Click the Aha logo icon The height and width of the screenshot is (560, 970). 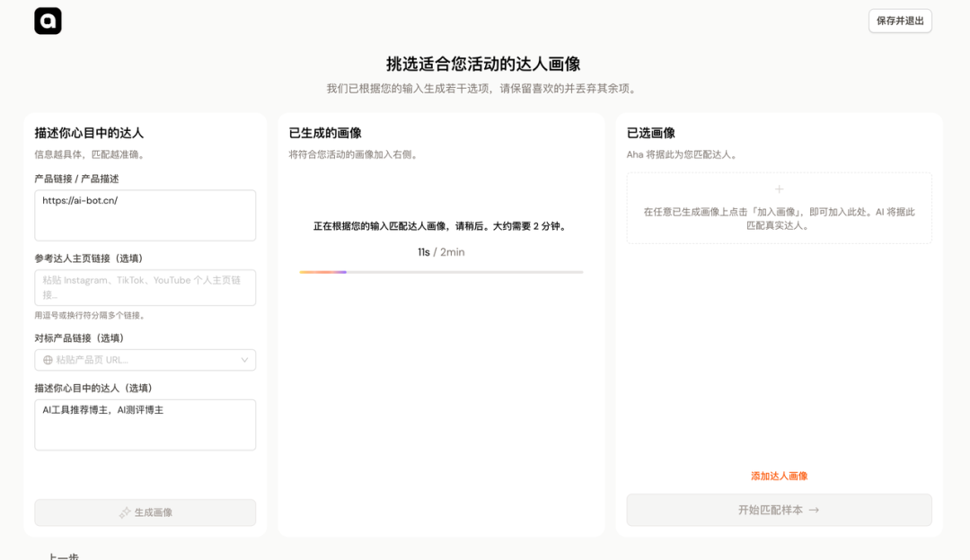click(48, 21)
